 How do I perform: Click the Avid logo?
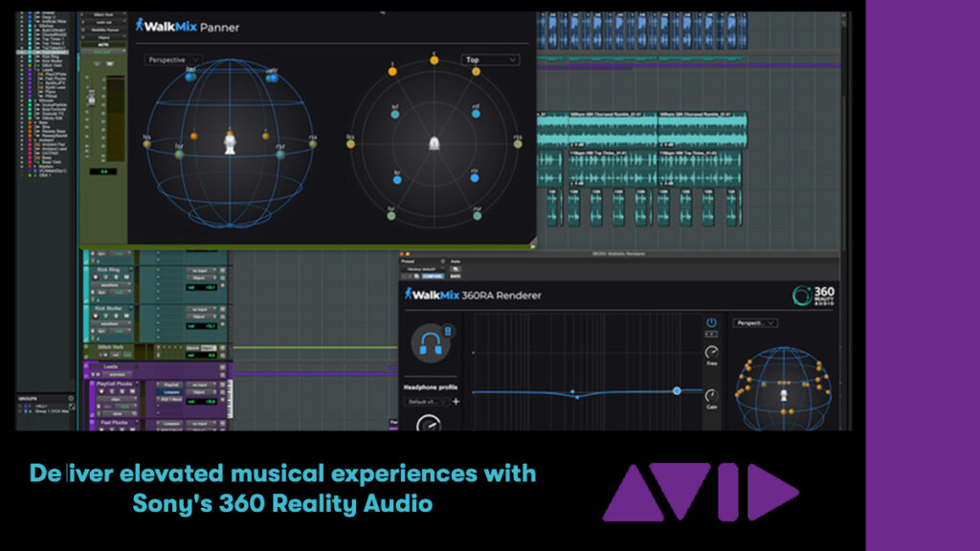click(x=700, y=493)
